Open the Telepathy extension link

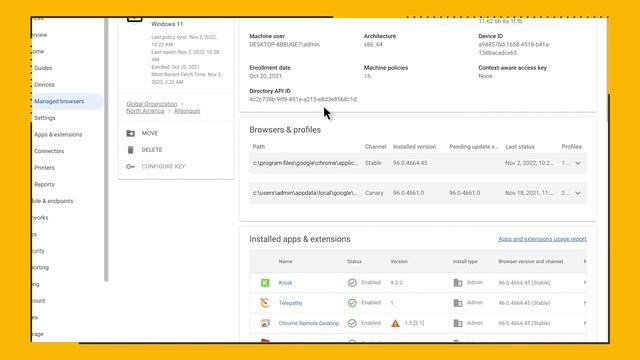(290, 303)
